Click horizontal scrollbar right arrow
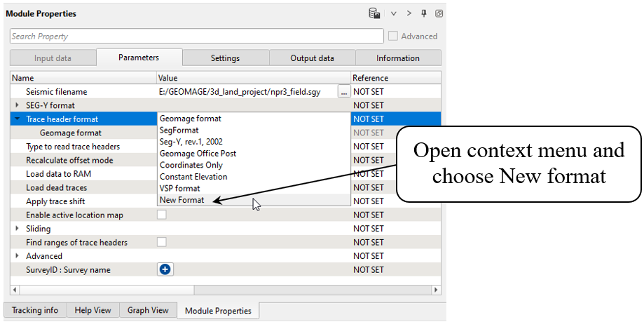The width and height of the screenshot is (644, 322). (436, 290)
